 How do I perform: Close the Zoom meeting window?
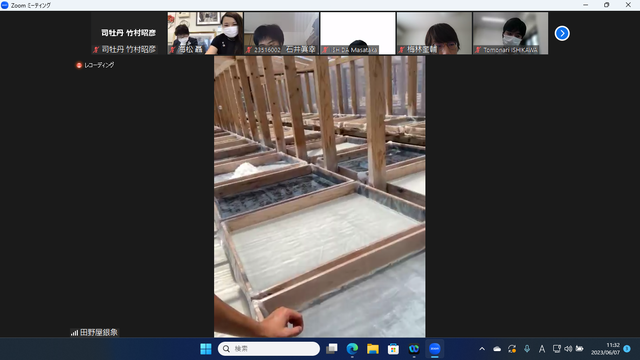tap(628, 5)
